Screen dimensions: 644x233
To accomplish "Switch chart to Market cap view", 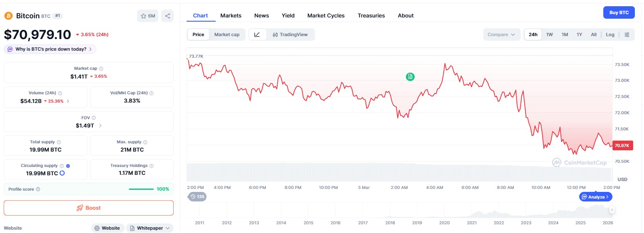I will point(227,34).
